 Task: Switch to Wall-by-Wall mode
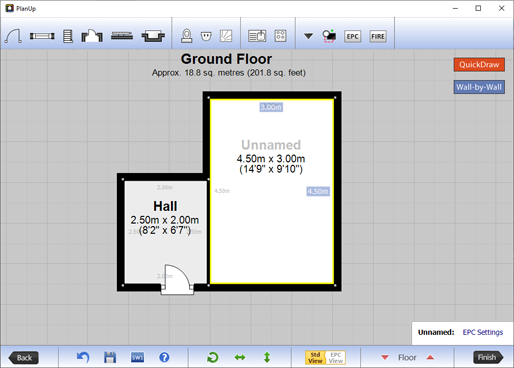pos(479,87)
